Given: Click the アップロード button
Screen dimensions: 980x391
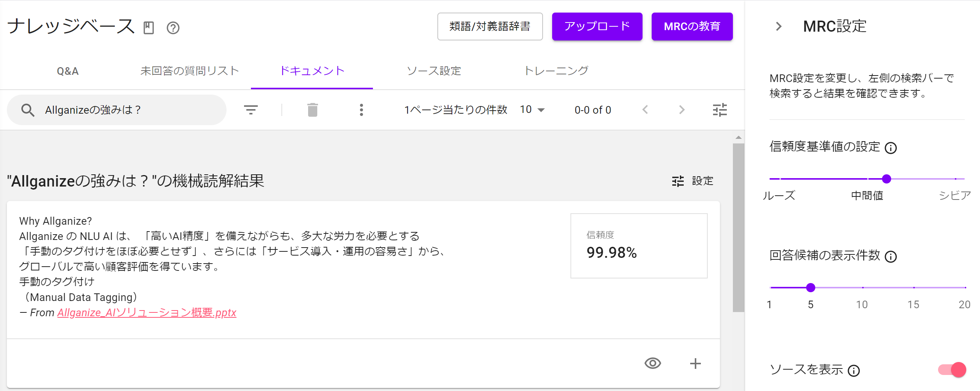Looking at the screenshot, I should click(x=597, y=26).
